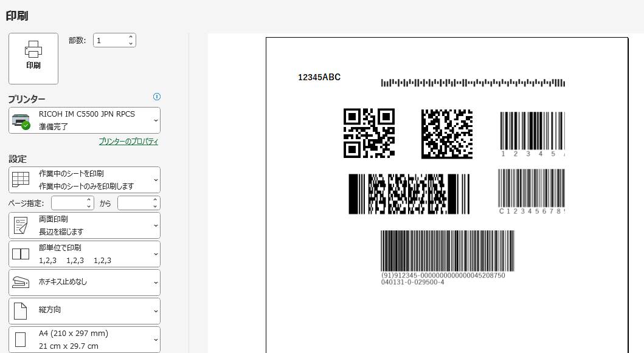644x353 pixels.
Task: Decrease the page range end value
Action: click(x=156, y=207)
